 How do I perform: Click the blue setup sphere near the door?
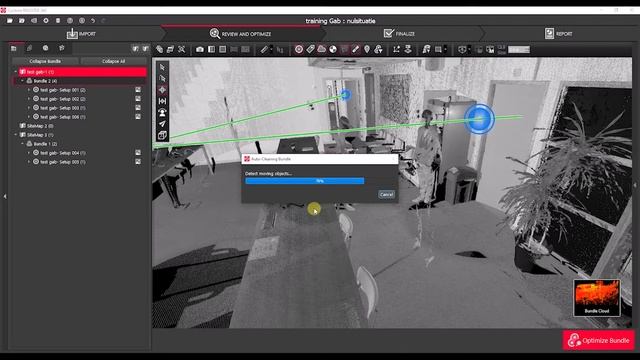[x=345, y=95]
